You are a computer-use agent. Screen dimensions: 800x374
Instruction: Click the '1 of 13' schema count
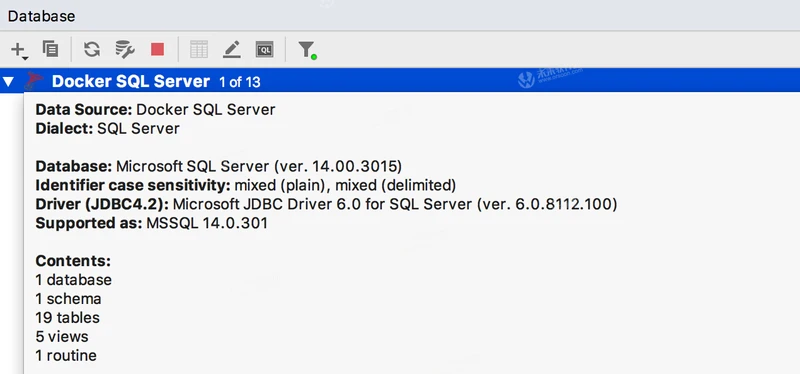tap(240, 82)
